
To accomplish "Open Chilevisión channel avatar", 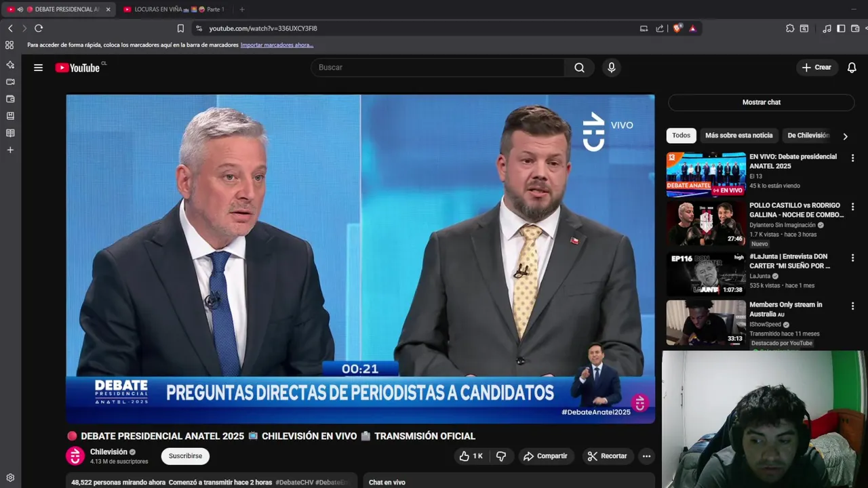I will [x=75, y=456].
